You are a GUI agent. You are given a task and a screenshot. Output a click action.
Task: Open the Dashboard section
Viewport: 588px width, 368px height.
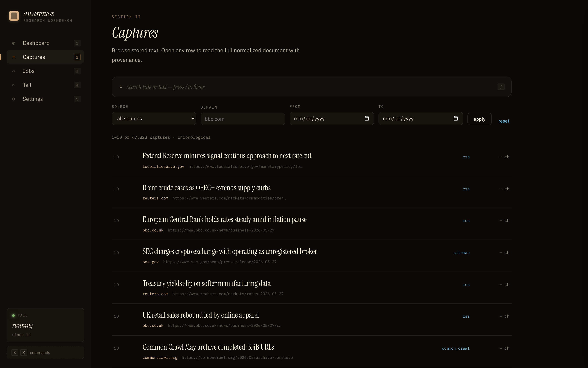(x=45, y=43)
